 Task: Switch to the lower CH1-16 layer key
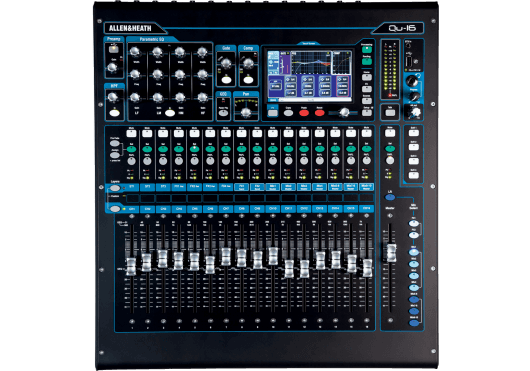(115, 209)
